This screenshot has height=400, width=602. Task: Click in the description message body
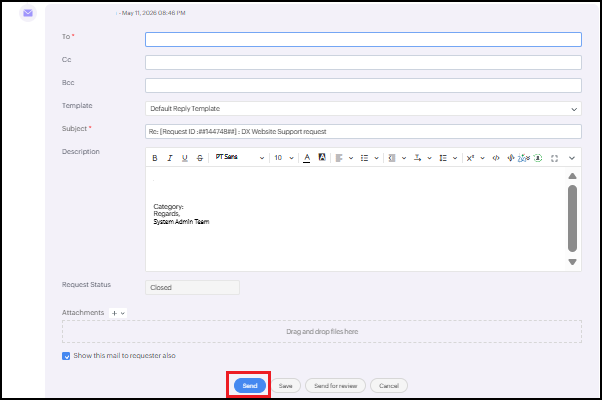(355, 219)
